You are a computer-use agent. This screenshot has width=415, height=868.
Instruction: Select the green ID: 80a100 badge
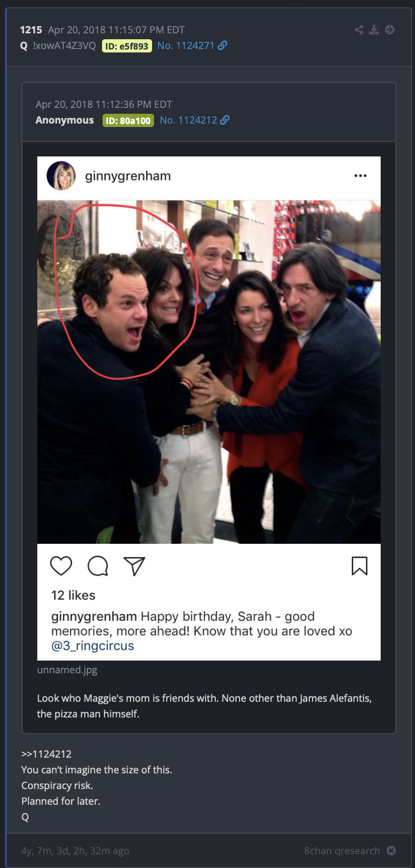128,121
